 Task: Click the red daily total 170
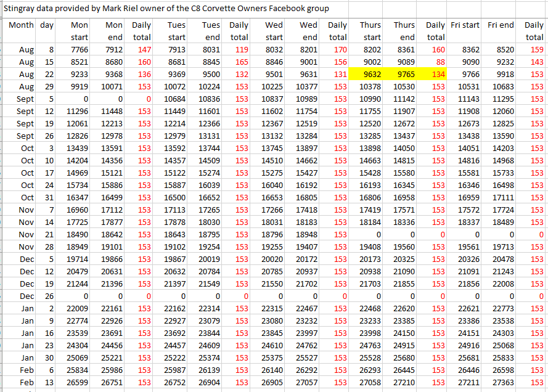coord(338,49)
